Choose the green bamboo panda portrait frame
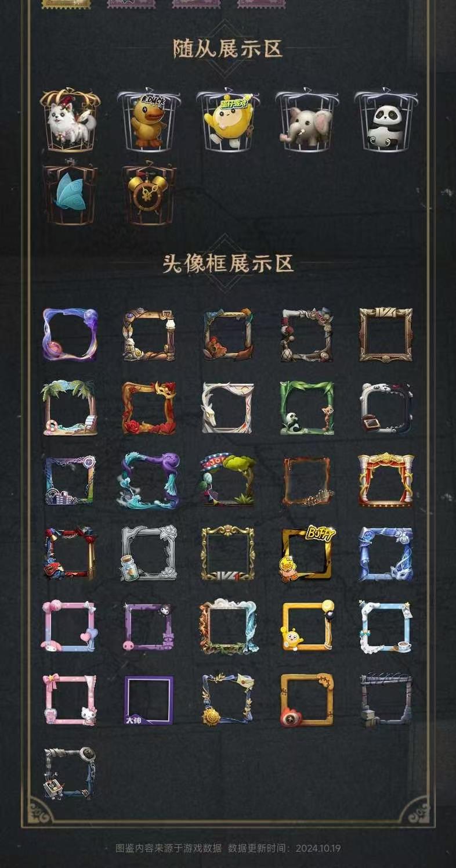This screenshot has width=456, height=868. pyautogui.click(x=307, y=408)
